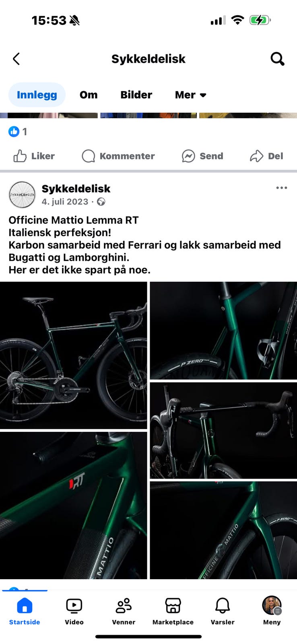Open the handlebar close-up photo
This screenshot has height=644, width=297.
pos(223,431)
